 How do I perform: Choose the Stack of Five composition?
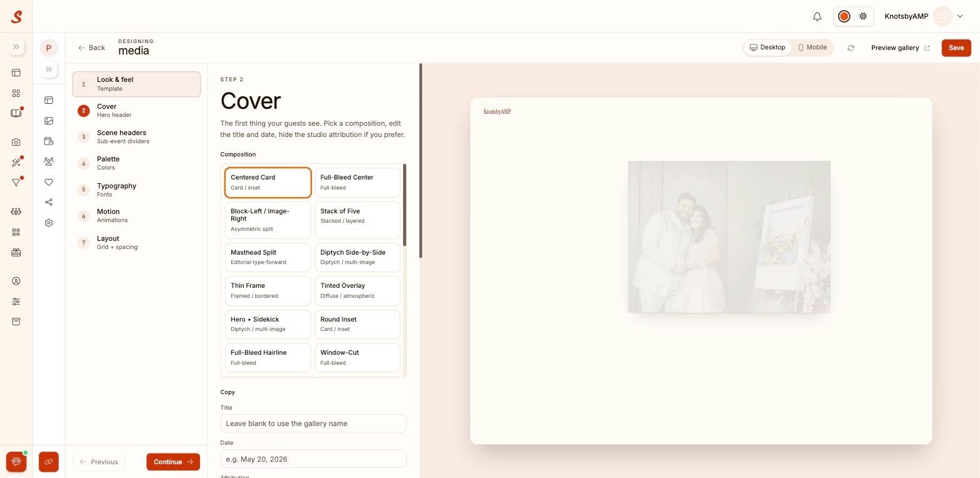[x=357, y=220]
